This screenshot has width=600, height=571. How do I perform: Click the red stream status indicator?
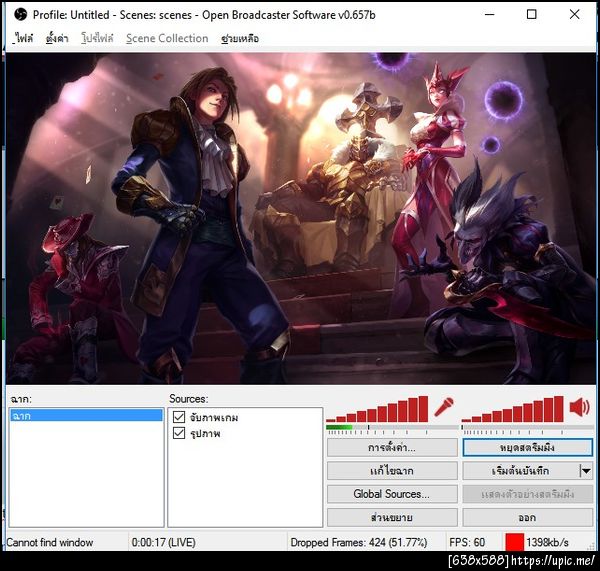point(514,542)
